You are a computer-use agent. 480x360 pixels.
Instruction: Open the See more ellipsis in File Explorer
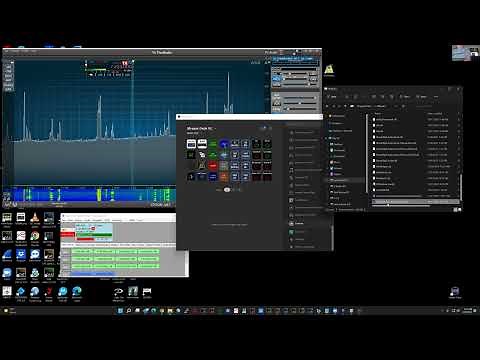436,97
